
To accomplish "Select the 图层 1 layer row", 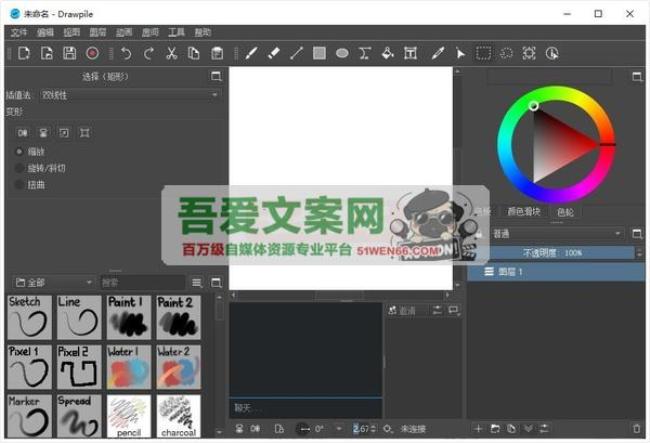I will tap(556, 272).
